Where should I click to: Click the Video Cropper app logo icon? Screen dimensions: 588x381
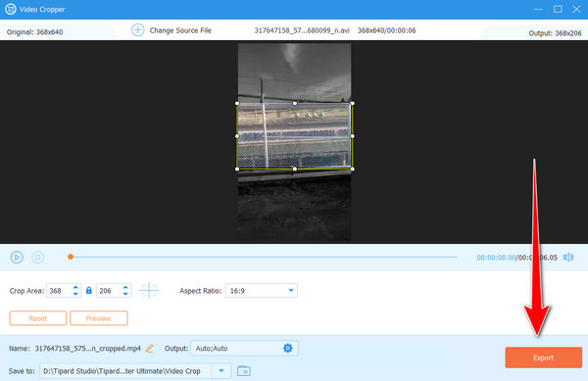pos(11,9)
